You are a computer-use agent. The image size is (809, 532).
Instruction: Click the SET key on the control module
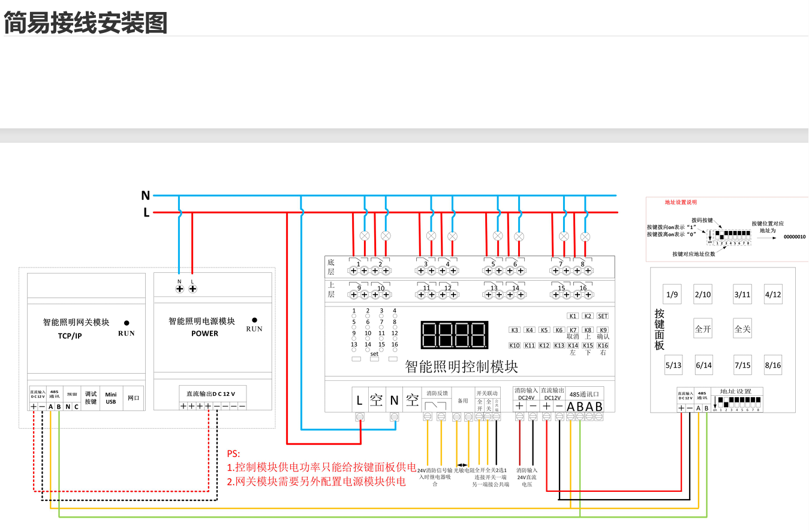(x=603, y=316)
